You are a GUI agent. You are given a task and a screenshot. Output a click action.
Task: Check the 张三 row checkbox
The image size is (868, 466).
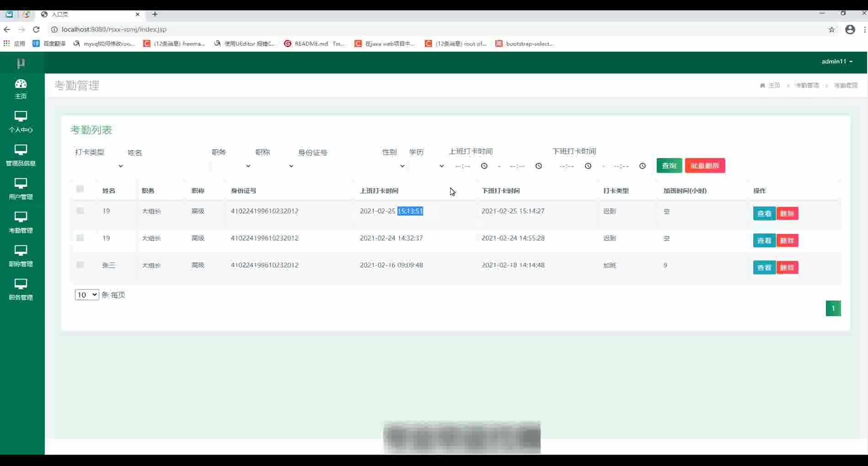click(x=80, y=265)
